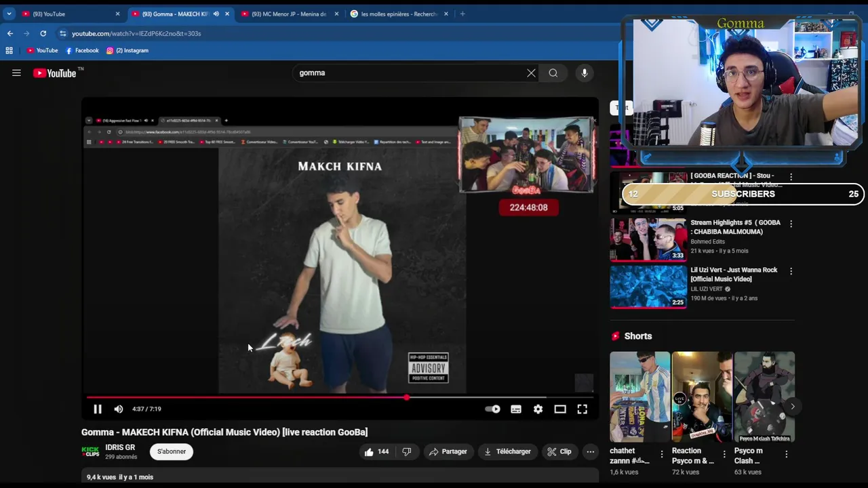This screenshot has height=488, width=868.
Task: Play the Lil Uzi Vert Just Wanna Rock thumbnail
Action: [648, 287]
